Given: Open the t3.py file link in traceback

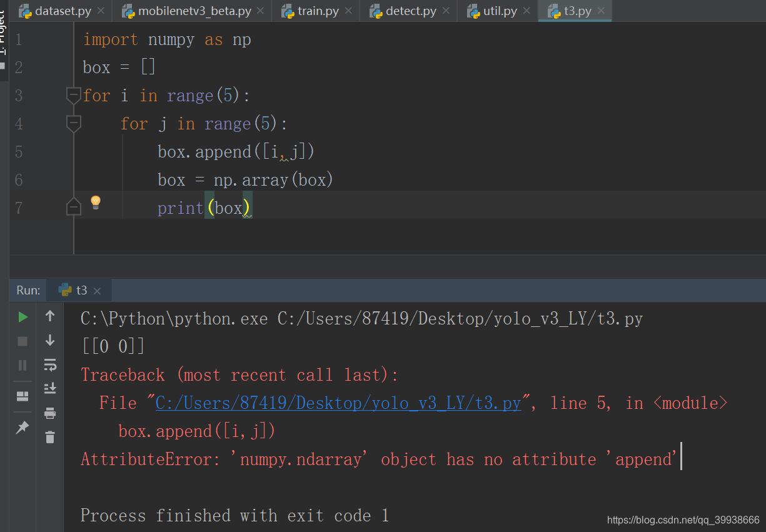Looking at the screenshot, I should [338, 403].
